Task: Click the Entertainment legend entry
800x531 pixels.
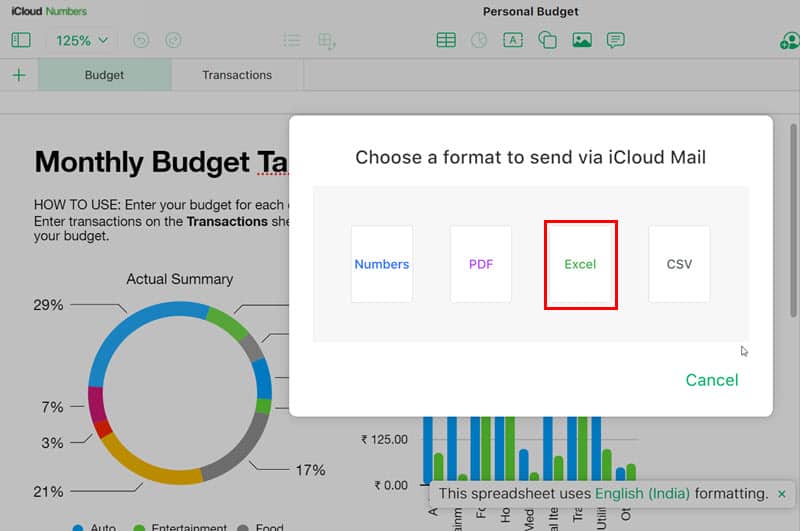Action: 180,526
